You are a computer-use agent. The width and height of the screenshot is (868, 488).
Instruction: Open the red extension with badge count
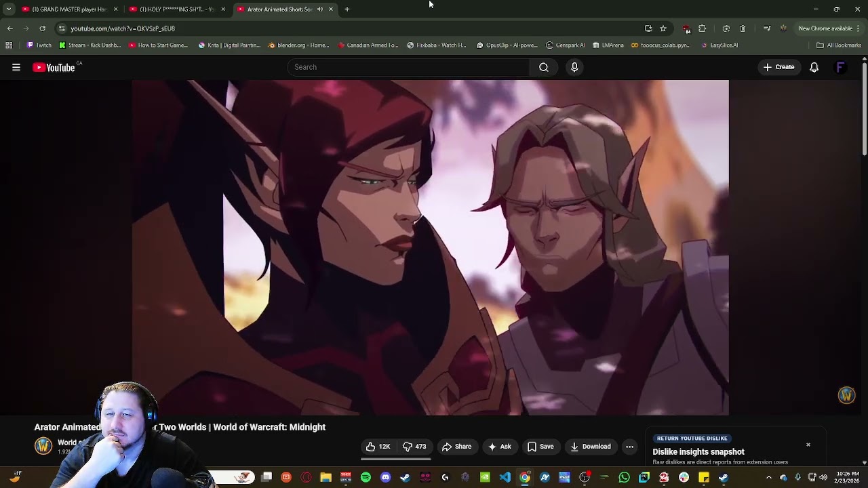point(686,28)
